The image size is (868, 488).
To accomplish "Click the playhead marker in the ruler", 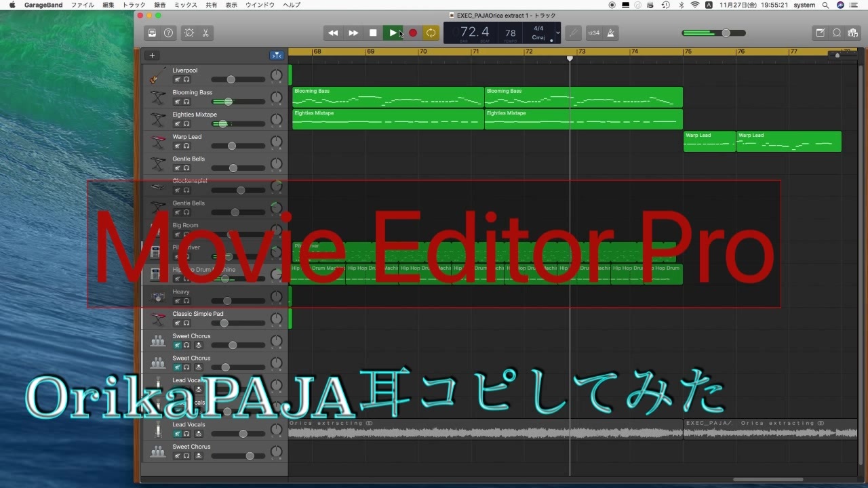I will tap(570, 58).
